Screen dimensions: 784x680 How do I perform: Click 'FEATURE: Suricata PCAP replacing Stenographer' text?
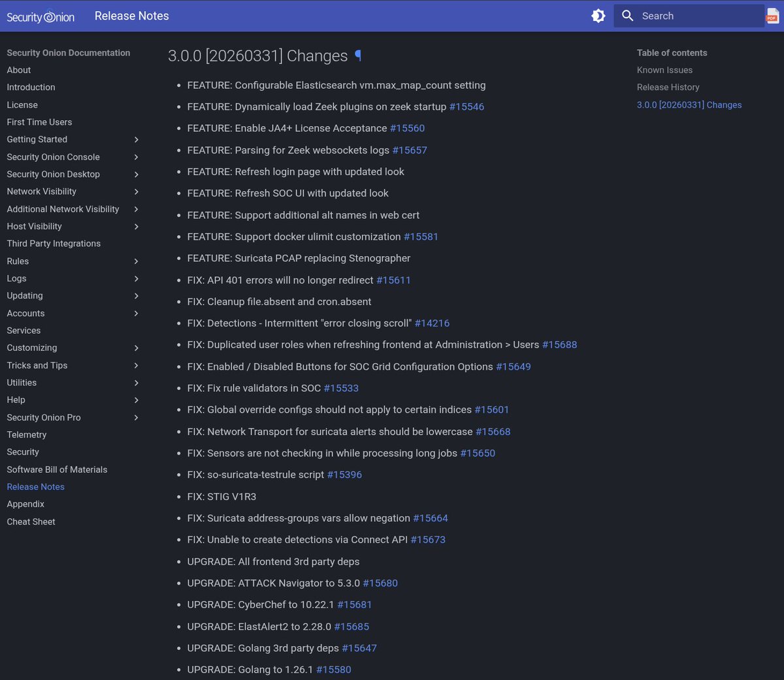[299, 258]
